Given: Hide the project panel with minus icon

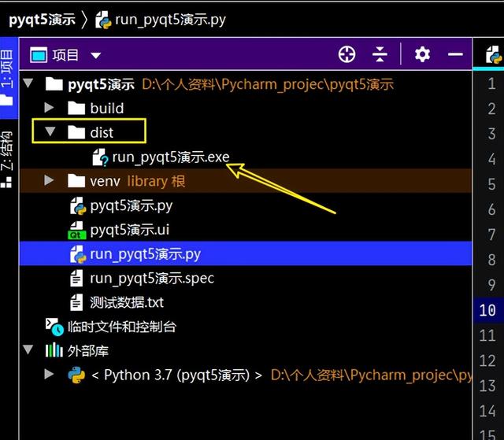Looking at the screenshot, I should pyautogui.click(x=455, y=54).
